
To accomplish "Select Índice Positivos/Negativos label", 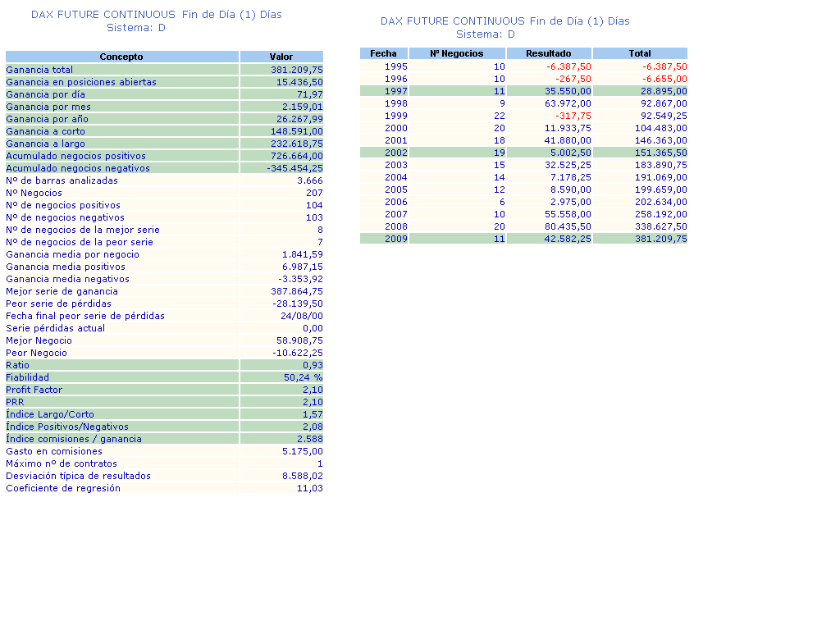I will (x=67, y=427).
